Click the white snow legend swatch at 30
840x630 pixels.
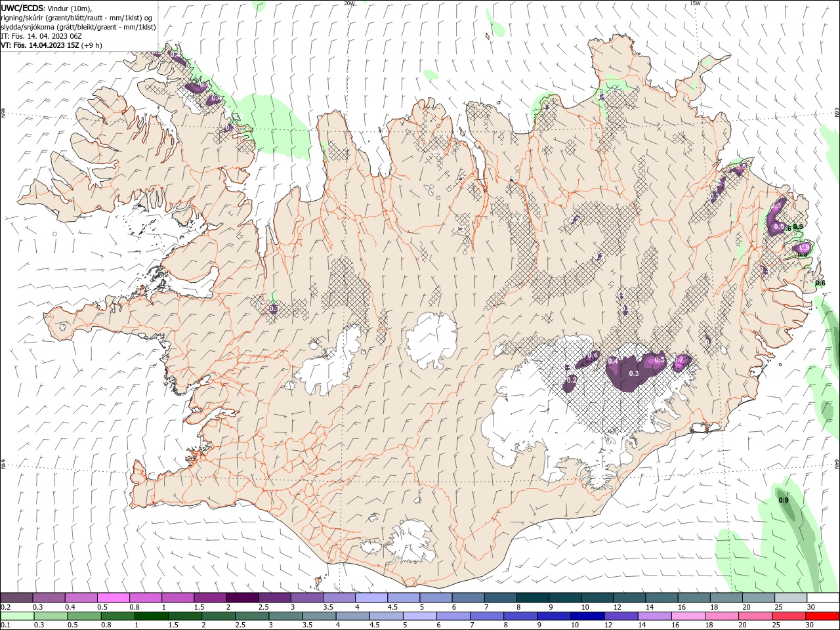click(x=822, y=598)
